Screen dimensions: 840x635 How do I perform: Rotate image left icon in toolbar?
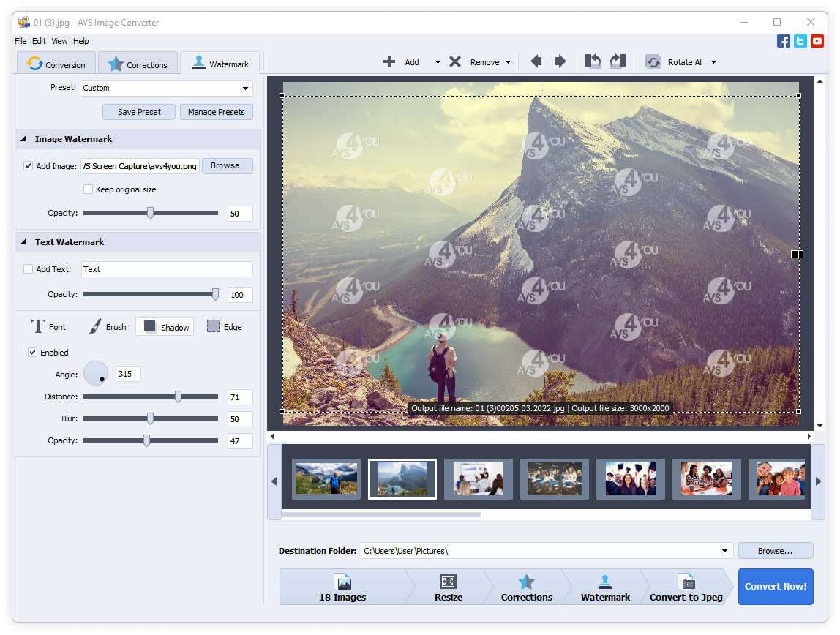(593, 61)
